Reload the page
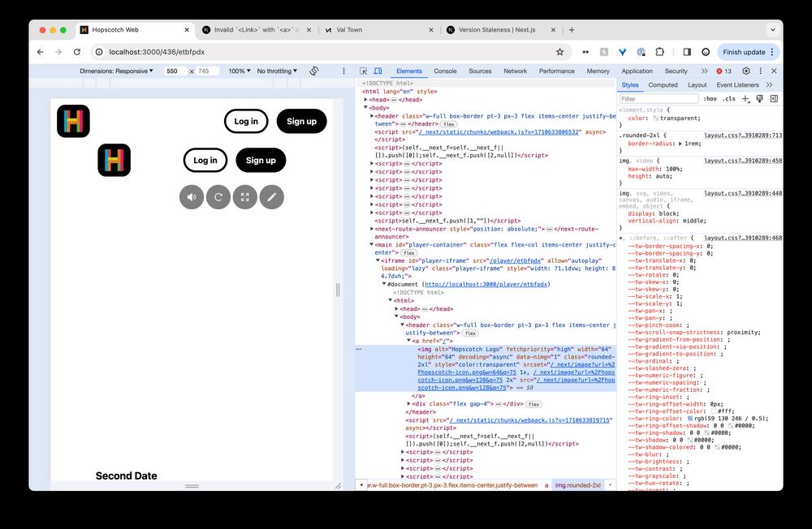812x529 pixels. [76, 52]
